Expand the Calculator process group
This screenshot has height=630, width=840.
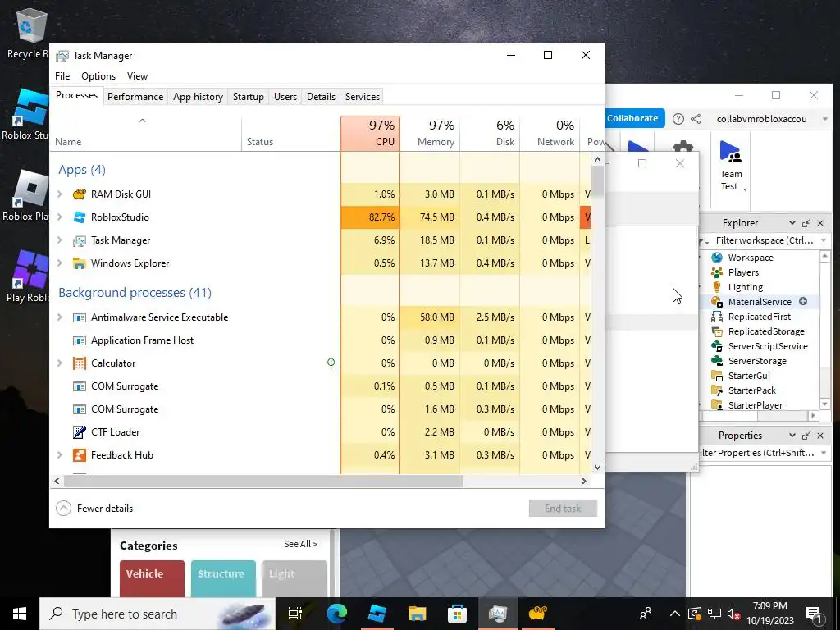tap(60, 363)
